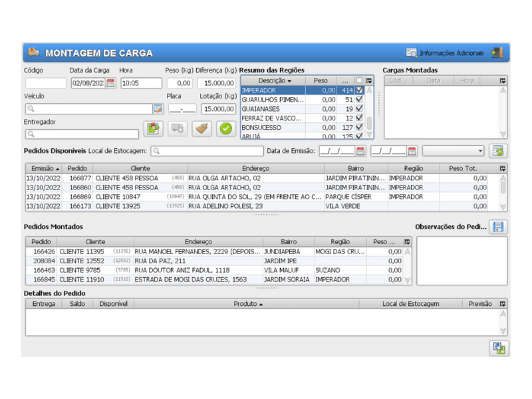Open Informações Adicionais

(446, 53)
